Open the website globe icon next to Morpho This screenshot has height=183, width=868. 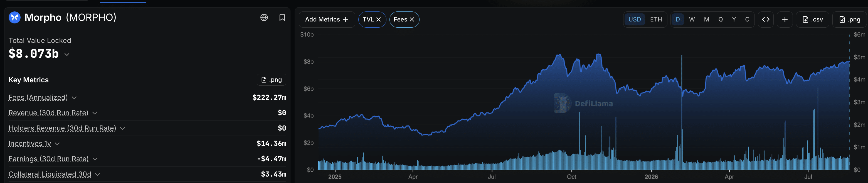[x=264, y=18]
